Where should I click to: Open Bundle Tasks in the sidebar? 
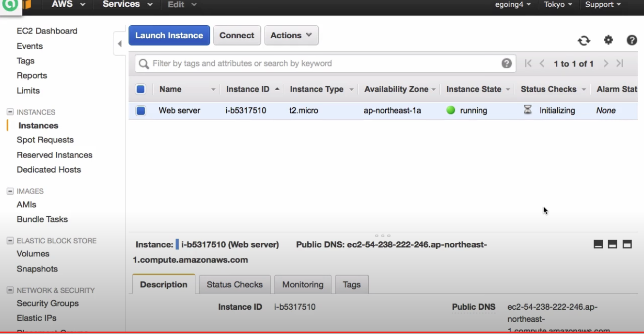tap(42, 219)
